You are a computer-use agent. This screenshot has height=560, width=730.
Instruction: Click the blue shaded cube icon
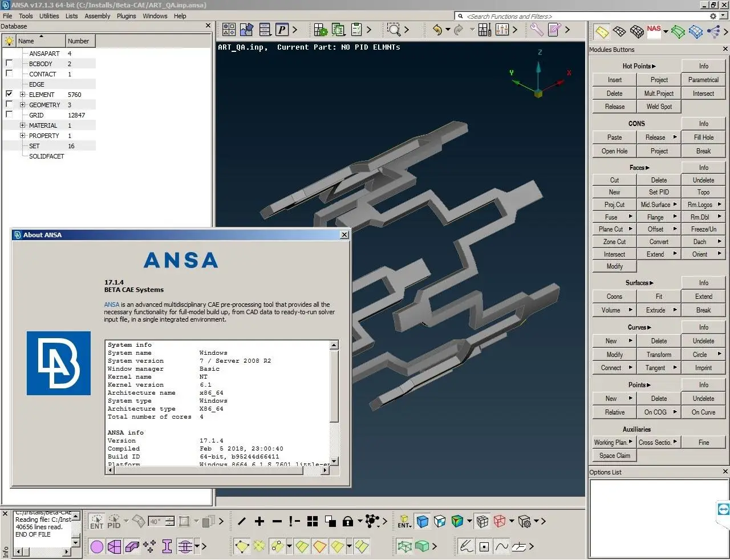(422, 521)
